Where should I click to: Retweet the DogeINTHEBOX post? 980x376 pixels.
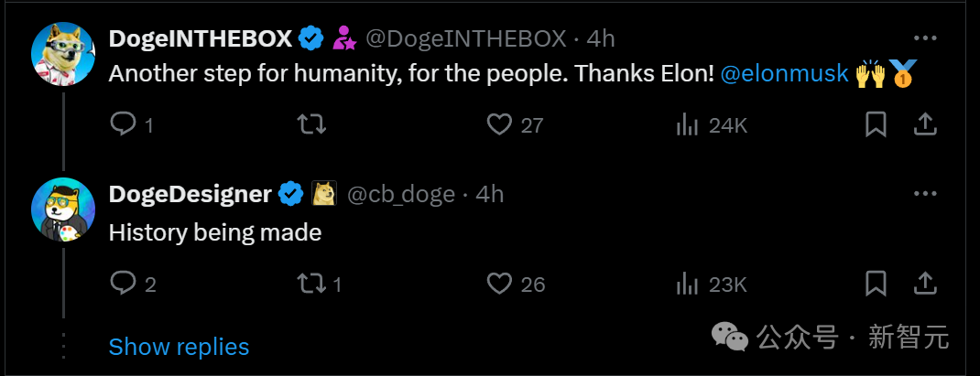tap(312, 124)
